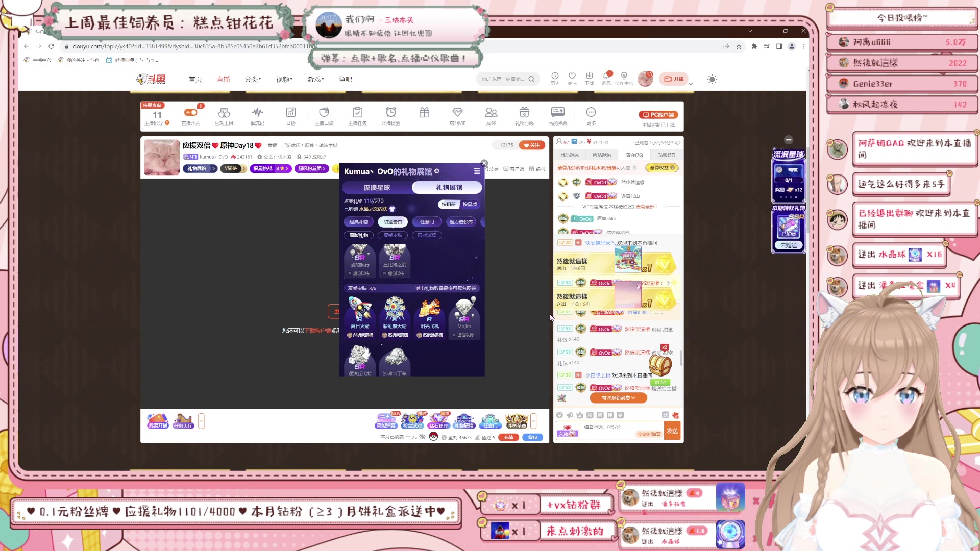Bookmark page with star icon

[739, 46]
